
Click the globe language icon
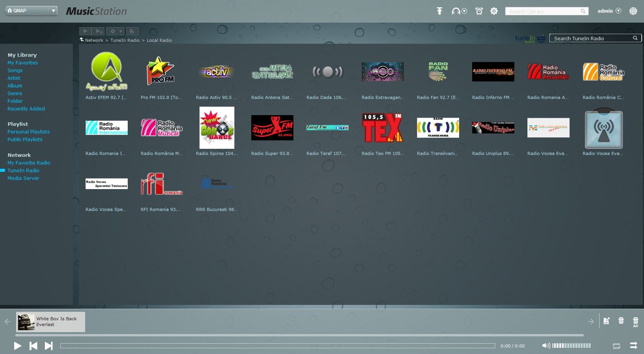coord(633,11)
